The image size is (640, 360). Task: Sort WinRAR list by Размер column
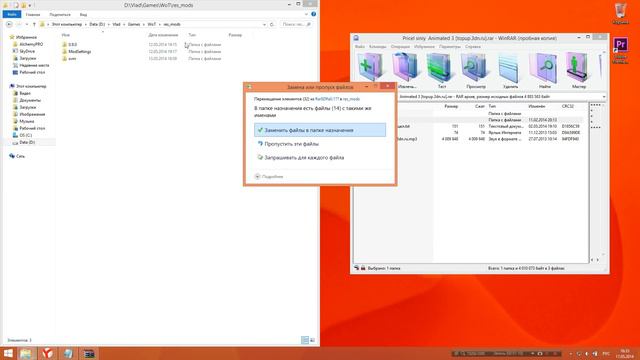coord(451,106)
